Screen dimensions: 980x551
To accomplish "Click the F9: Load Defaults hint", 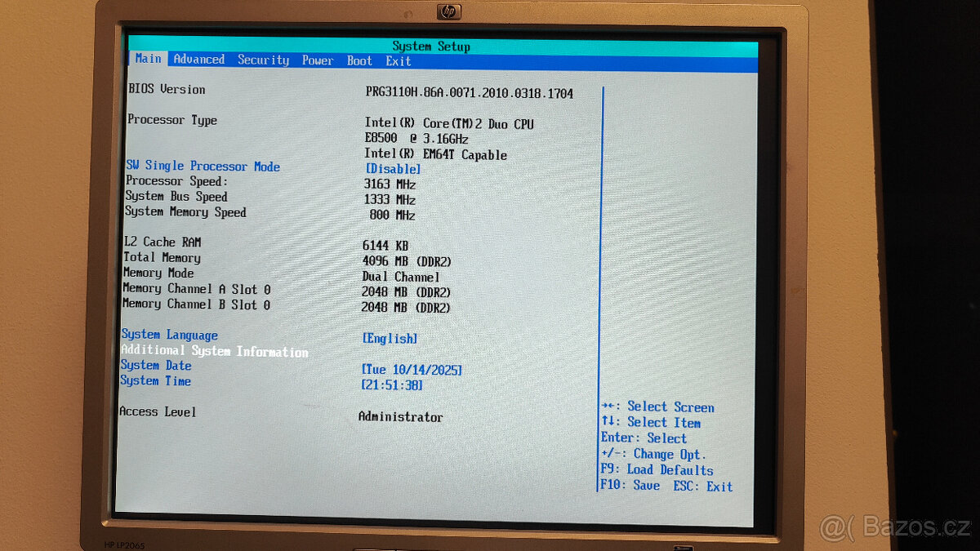I will click(x=658, y=469).
